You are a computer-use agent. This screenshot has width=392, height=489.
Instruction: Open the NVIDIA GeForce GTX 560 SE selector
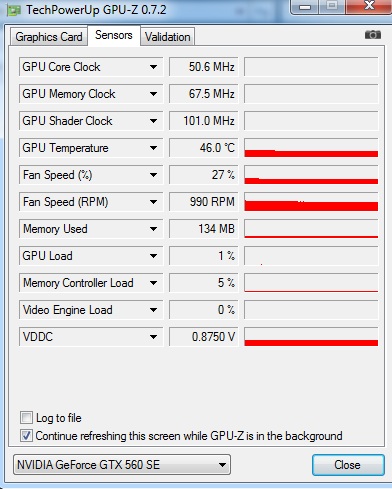122,465
